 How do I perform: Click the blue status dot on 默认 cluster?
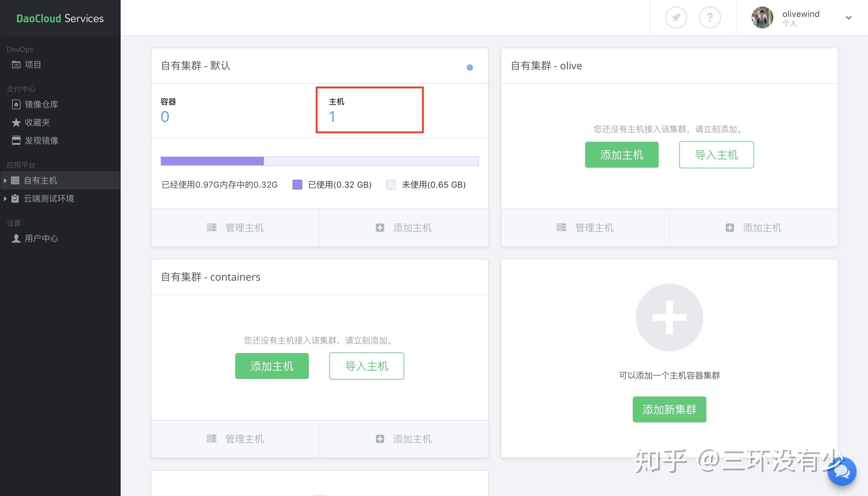coord(469,68)
